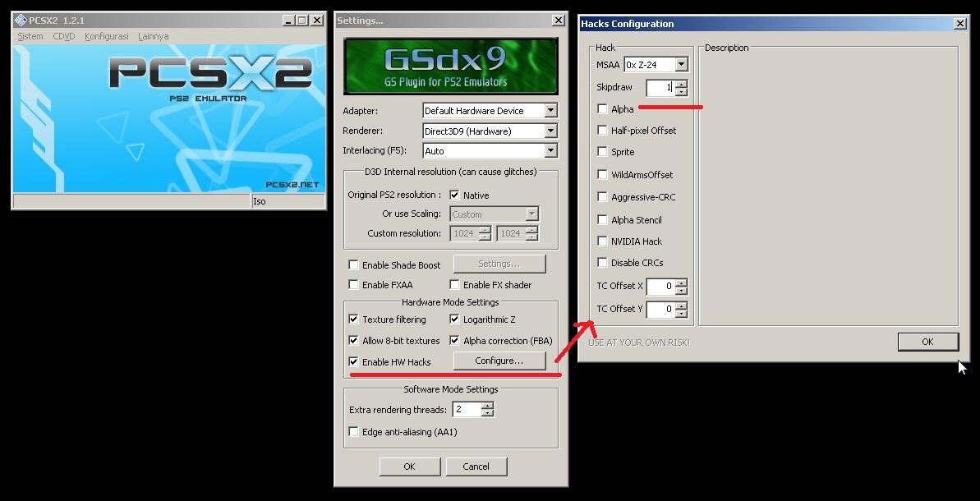The height and width of the screenshot is (501, 980).
Task: Enable the Alpha Stencil checkbox
Action: pyautogui.click(x=602, y=219)
